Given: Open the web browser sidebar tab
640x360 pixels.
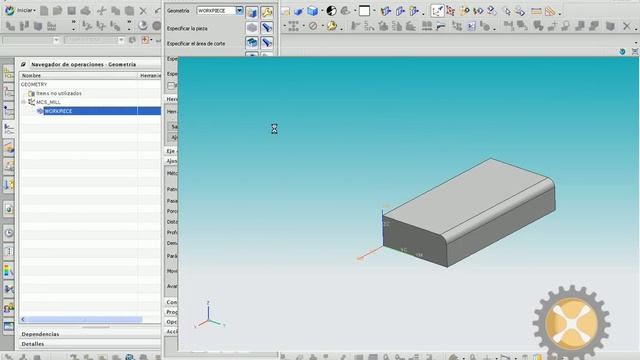Looking at the screenshot, I should [9, 209].
